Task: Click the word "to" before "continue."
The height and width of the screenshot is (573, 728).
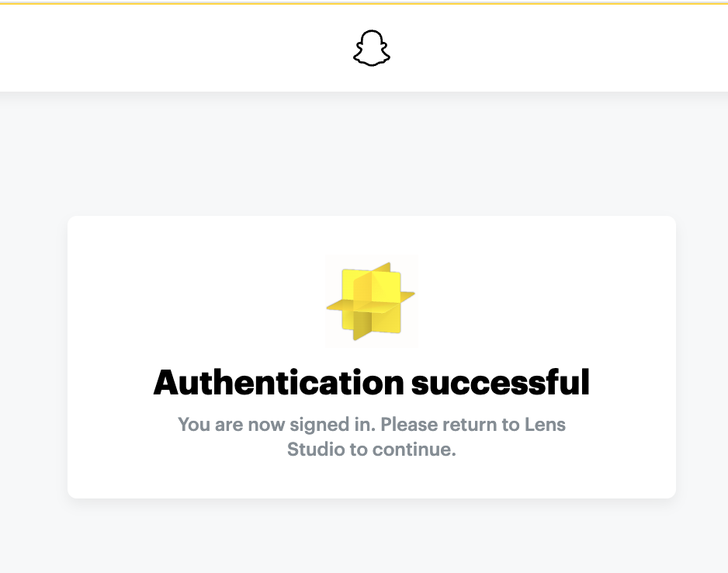Action: (359, 450)
